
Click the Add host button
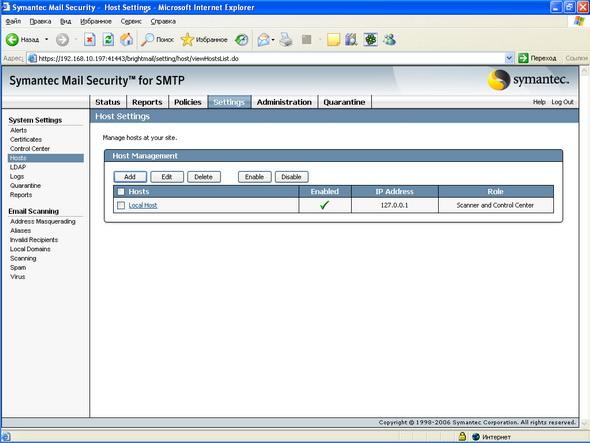coord(130,177)
